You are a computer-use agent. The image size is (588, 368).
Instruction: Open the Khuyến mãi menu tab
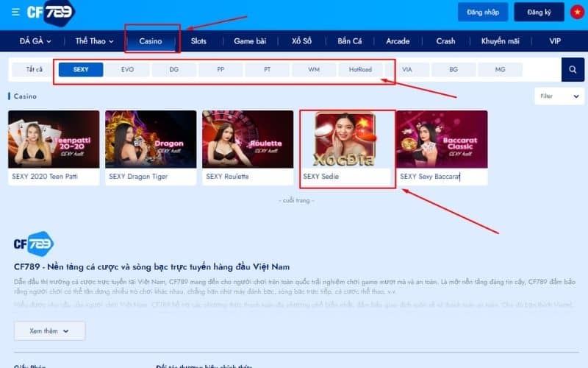tap(501, 41)
